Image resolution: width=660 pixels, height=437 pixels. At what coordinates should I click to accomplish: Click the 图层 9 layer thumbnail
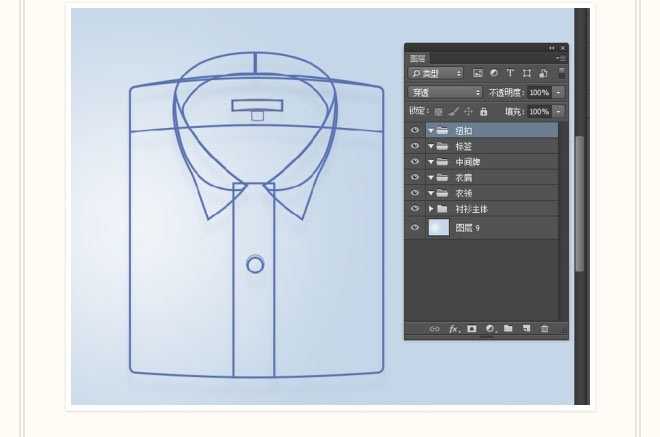[x=438, y=228]
